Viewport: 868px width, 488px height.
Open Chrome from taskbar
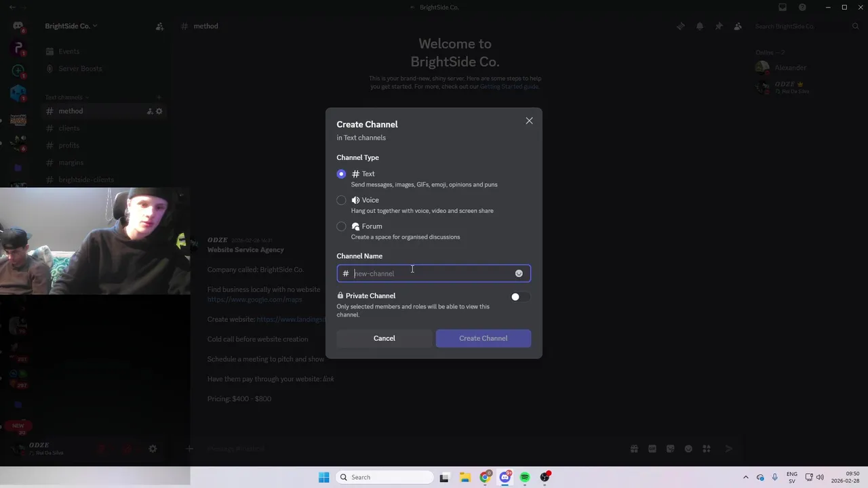[x=485, y=477]
